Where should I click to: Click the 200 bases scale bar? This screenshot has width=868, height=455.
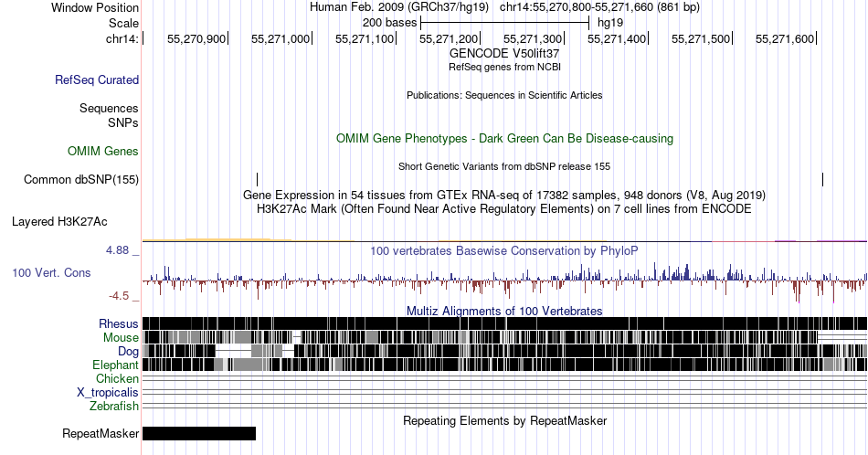coord(504,23)
